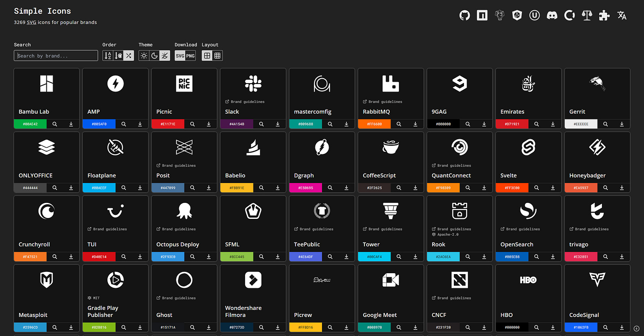Image resolution: width=644 pixels, height=336 pixels.
Task: Copy Babelio color #FBB91E
Action: (x=237, y=188)
